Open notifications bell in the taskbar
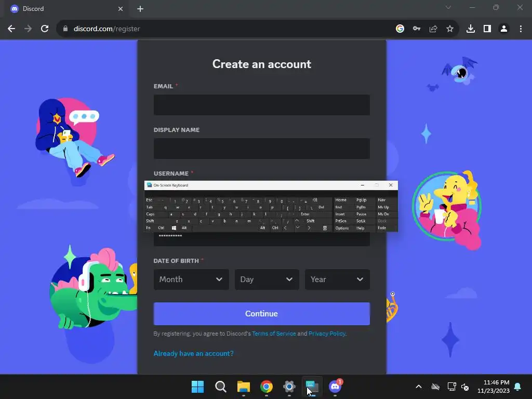Viewport: 532px width, 399px height. [x=518, y=387]
